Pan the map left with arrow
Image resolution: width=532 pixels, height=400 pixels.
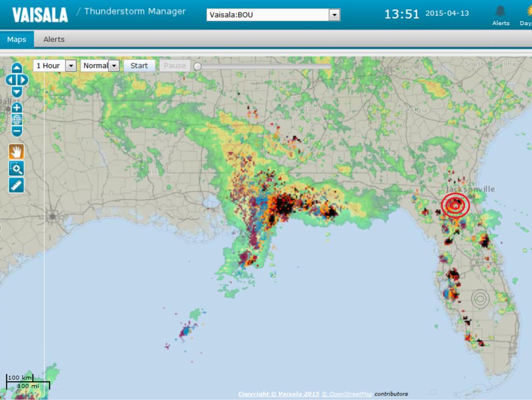coord(10,80)
